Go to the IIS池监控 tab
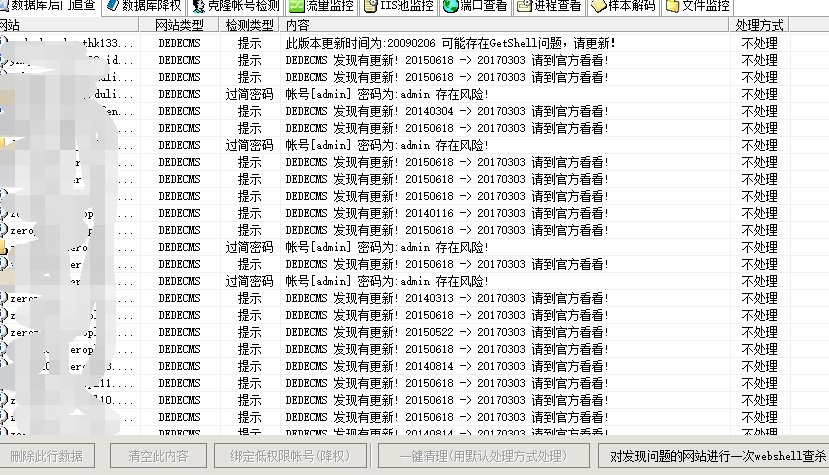 coord(399,6)
